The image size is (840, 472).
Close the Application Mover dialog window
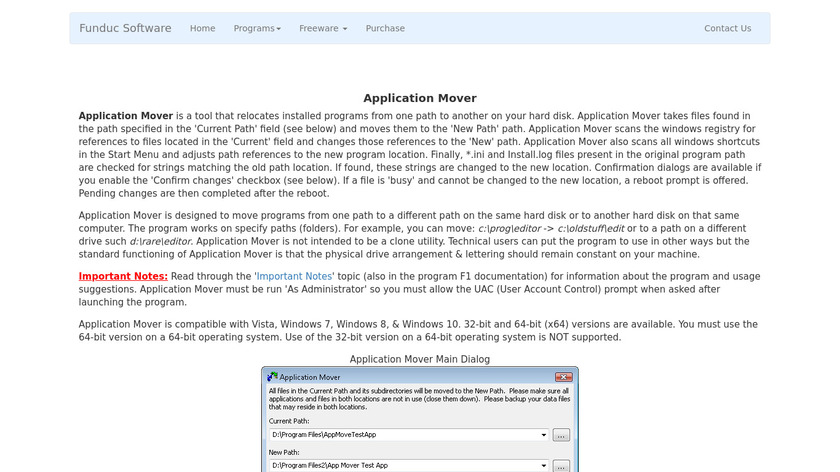click(x=563, y=377)
